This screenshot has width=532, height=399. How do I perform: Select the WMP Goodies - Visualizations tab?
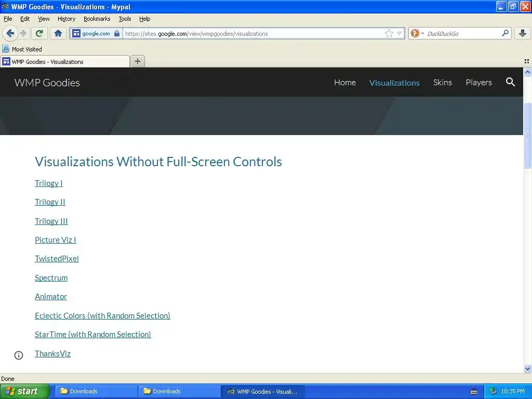[x=65, y=61]
